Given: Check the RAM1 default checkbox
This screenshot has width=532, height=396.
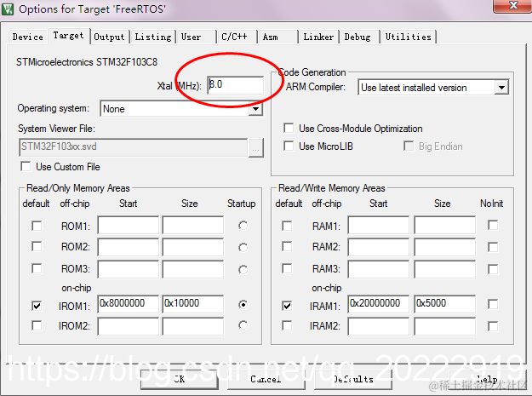Looking at the screenshot, I should click(287, 226).
